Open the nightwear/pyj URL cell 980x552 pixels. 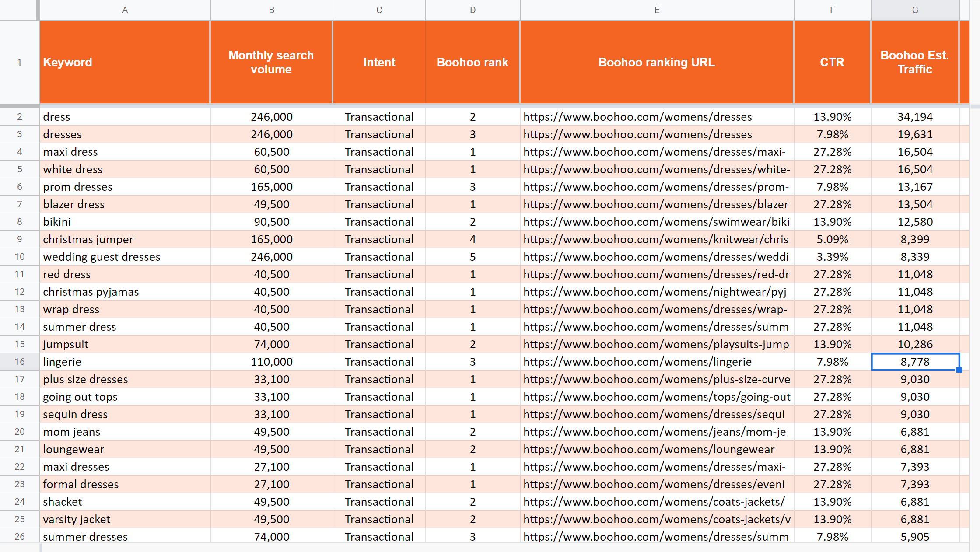[x=657, y=292]
